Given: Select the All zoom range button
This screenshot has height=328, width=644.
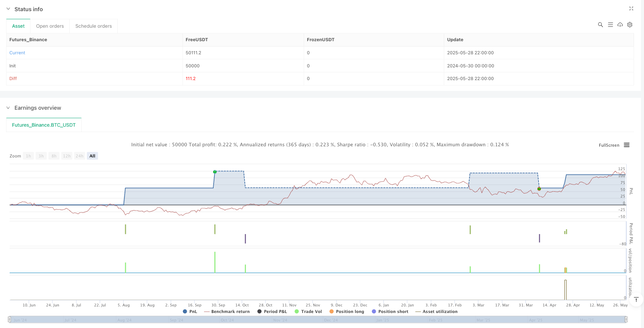Looking at the screenshot, I should point(92,156).
